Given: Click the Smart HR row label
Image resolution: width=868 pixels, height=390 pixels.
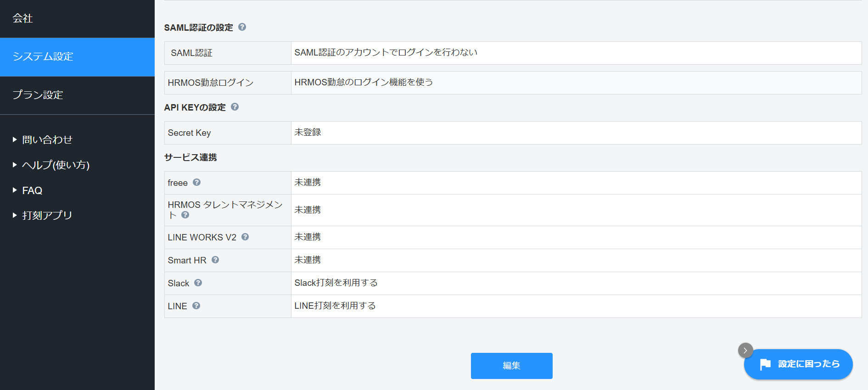Looking at the screenshot, I should pos(187,260).
